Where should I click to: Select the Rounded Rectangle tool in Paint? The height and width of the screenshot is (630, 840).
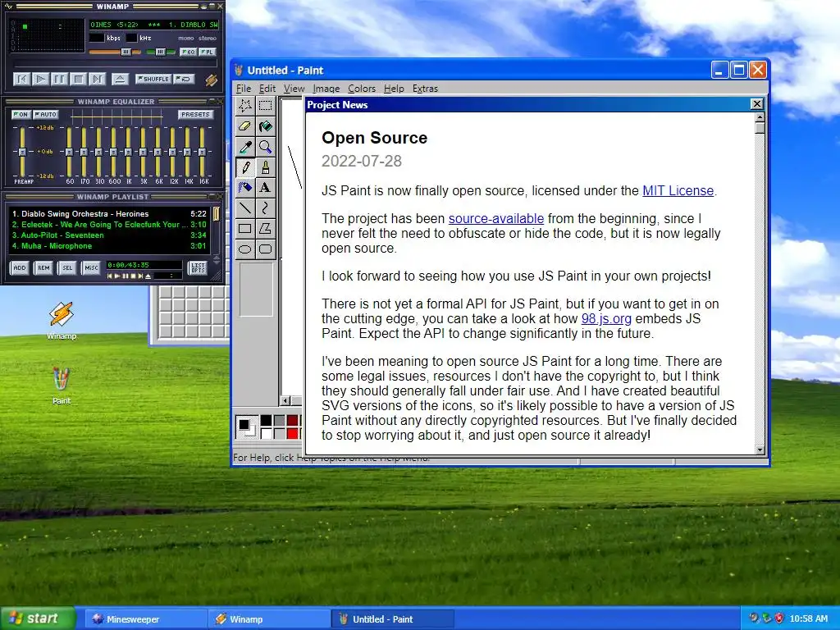click(x=265, y=249)
